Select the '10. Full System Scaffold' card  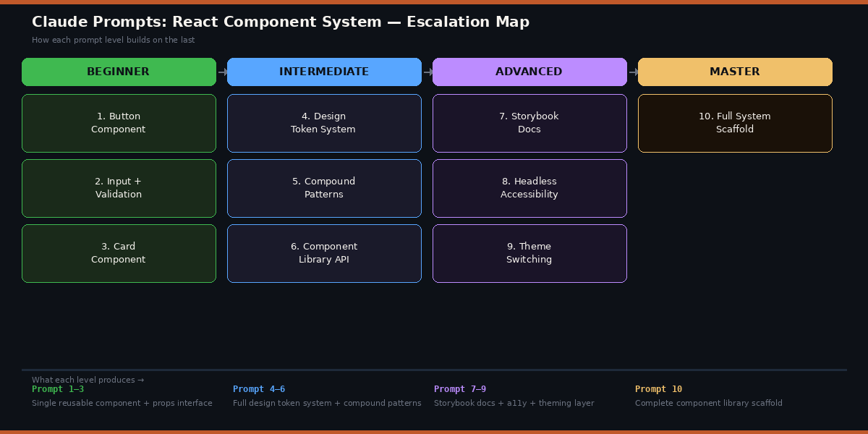click(x=735, y=123)
